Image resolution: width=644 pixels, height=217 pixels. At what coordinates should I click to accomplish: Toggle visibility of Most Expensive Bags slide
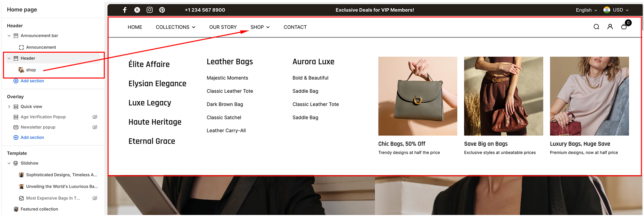pyautogui.click(x=95, y=198)
